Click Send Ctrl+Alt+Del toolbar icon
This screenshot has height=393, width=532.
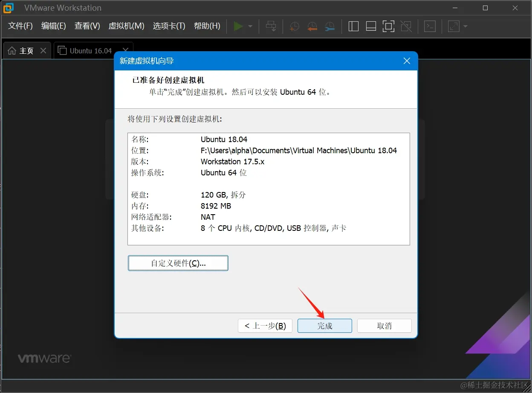coord(271,26)
